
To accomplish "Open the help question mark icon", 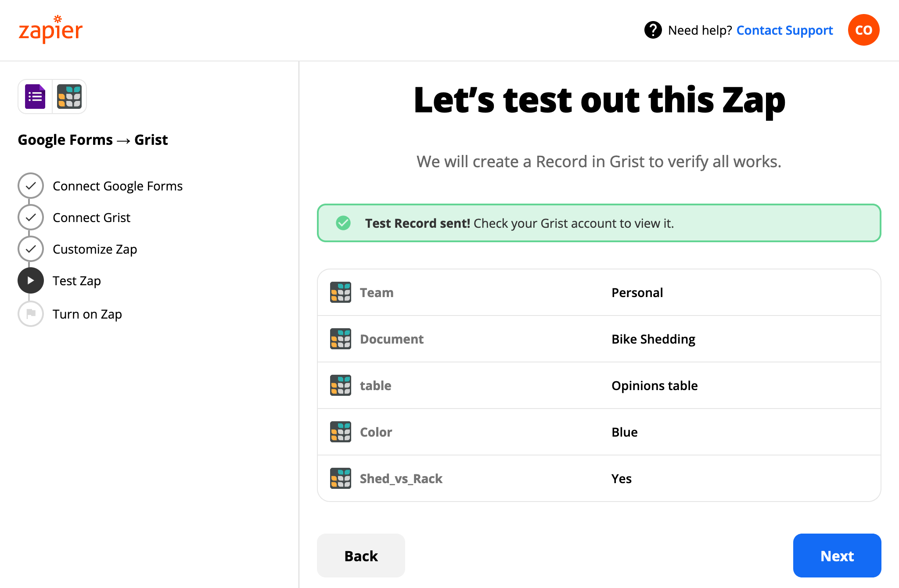I will pyautogui.click(x=653, y=30).
